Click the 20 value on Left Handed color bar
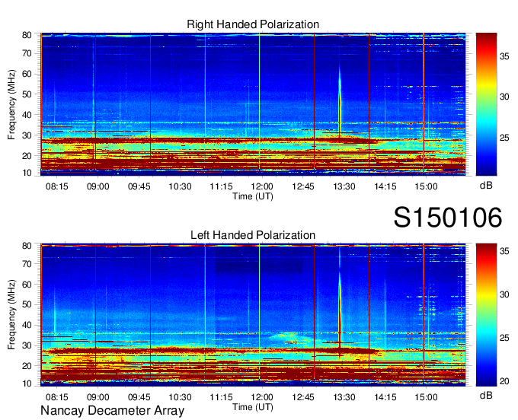 504,381
